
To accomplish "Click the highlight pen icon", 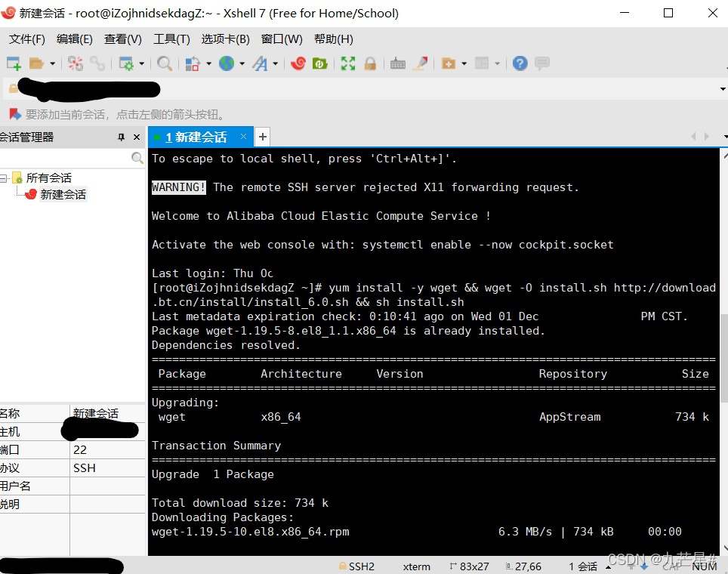I will 421,63.
